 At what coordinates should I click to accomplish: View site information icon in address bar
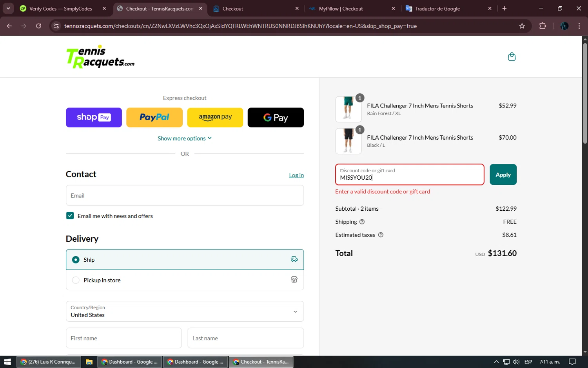tap(56, 26)
